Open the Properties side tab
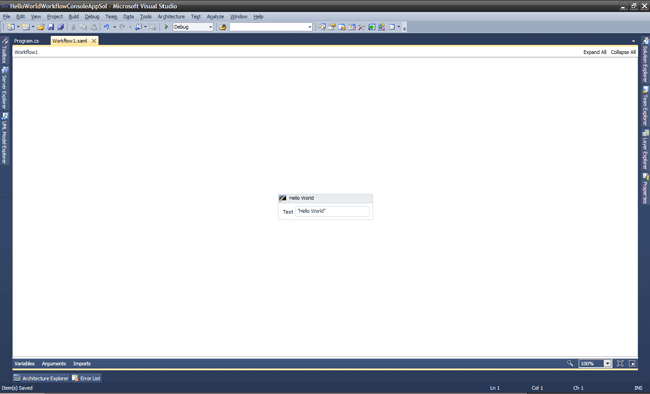The width and height of the screenshot is (650, 394). pyautogui.click(x=645, y=189)
